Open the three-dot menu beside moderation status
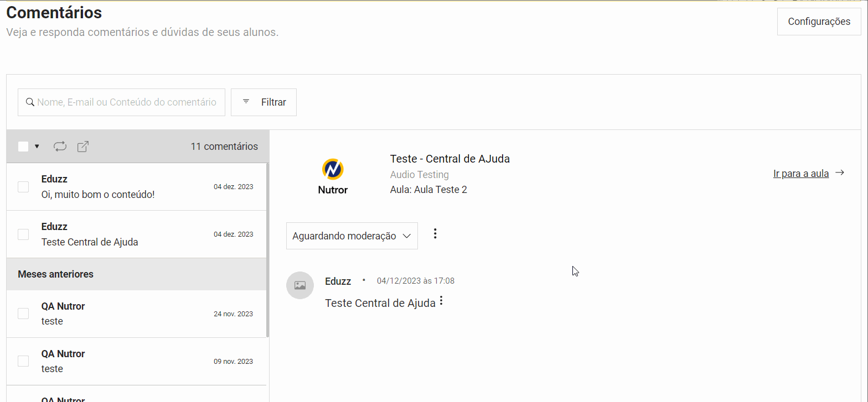Image resolution: width=868 pixels, height=402 pixels. tap(435, 234)
